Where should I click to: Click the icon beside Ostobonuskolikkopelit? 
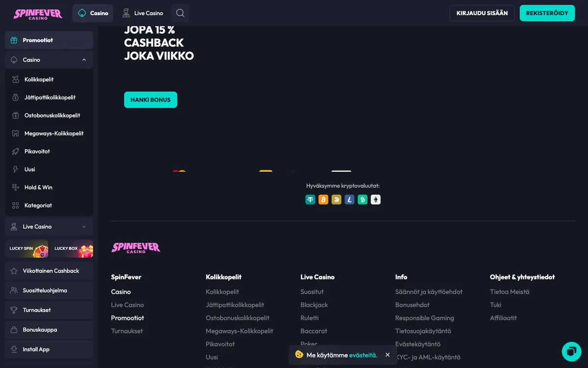[x=15, y=115]
